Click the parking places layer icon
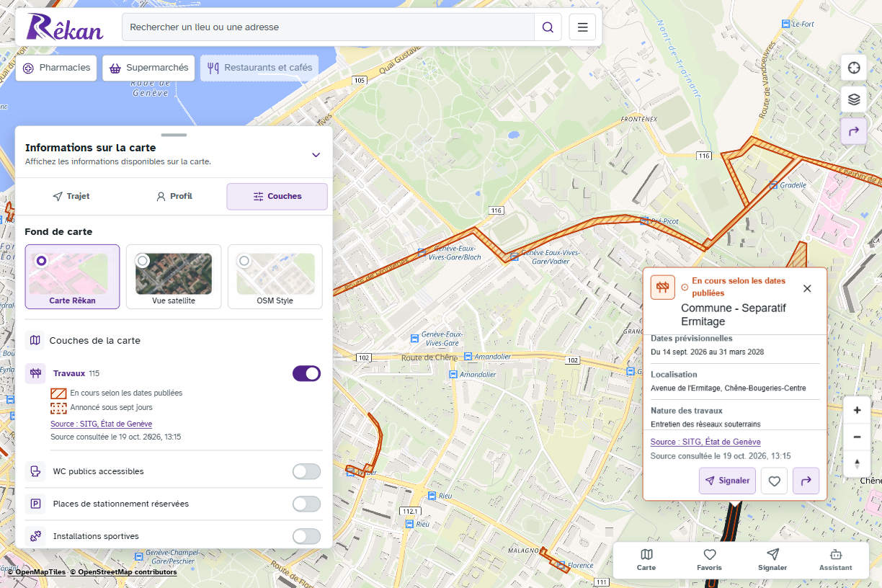 (35, 504)
